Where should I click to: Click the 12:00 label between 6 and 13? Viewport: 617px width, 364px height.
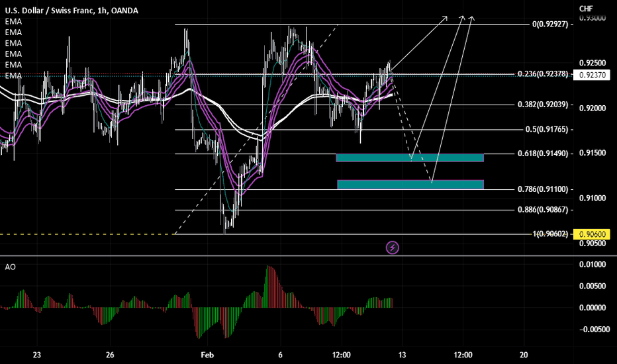[341, 355]
